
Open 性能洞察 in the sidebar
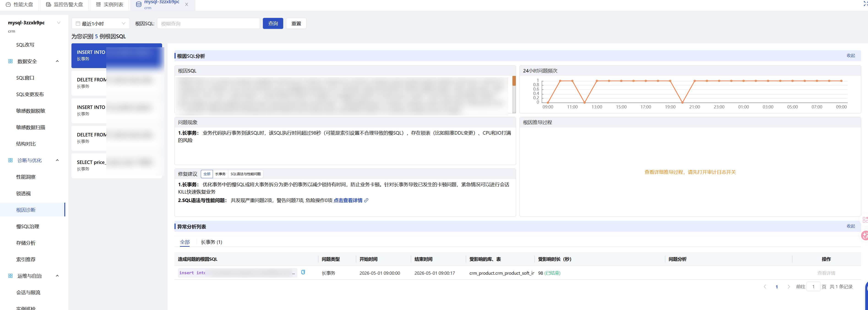tap(26, 177)
